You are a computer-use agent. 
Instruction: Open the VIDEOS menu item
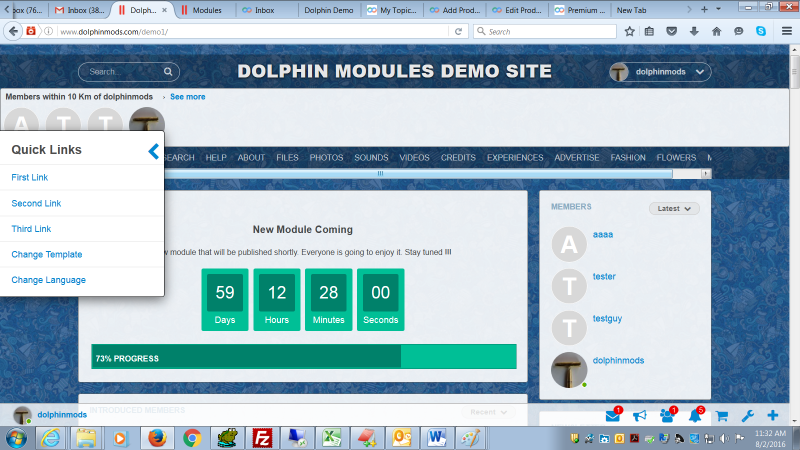[414, 158]
